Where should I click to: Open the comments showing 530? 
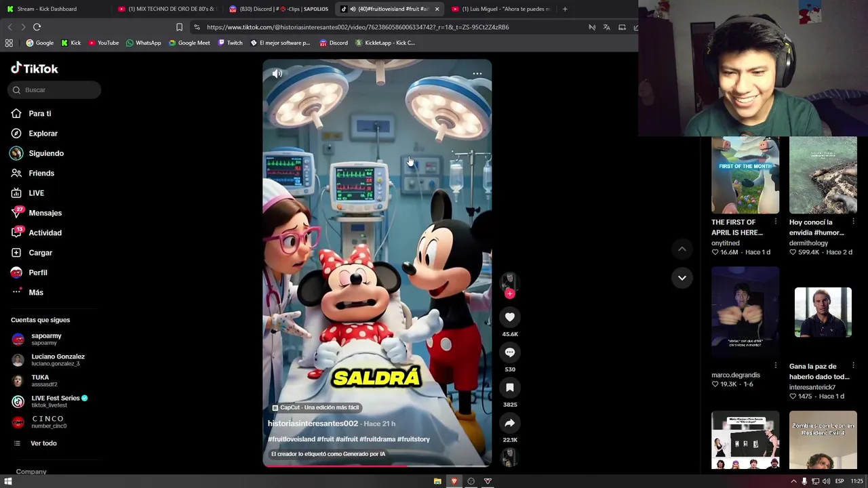tap(510, 352)
